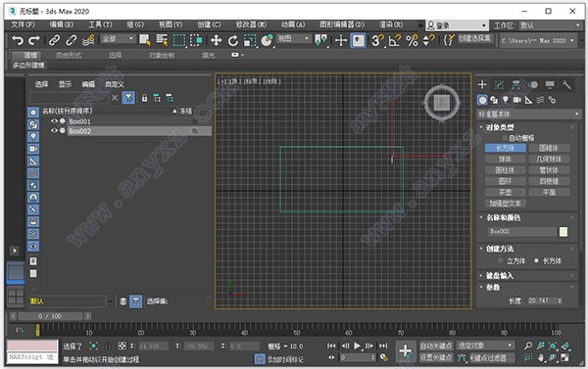Open the 视图 reference coordinate dropdown
588x369 pixels.
click(294, 38)
